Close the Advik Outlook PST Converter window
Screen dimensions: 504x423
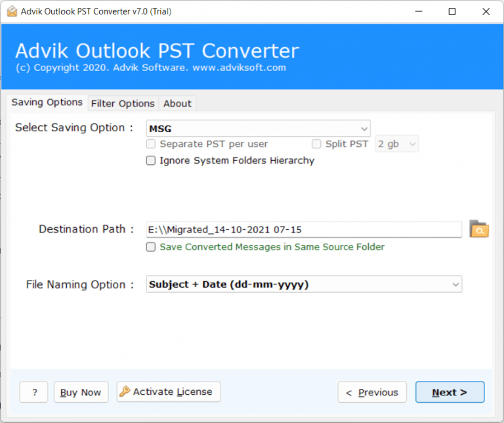coord(486,12)
